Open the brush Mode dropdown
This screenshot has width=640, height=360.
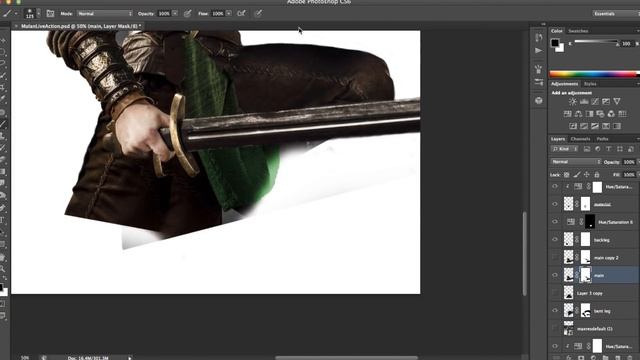click(105, 13)
